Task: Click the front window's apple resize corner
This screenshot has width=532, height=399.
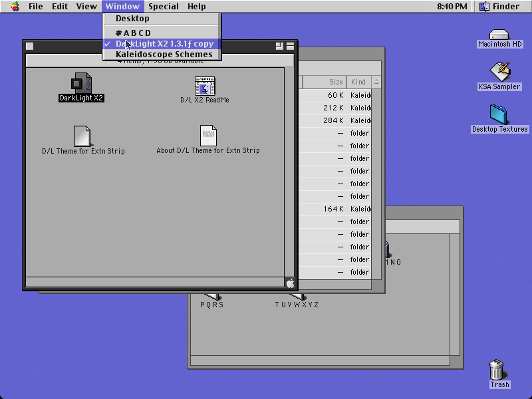Action: tap(290, 283)
